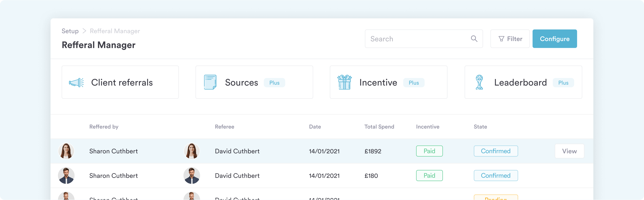Switch to the Leaderboard tab

[x=520, y=82]
